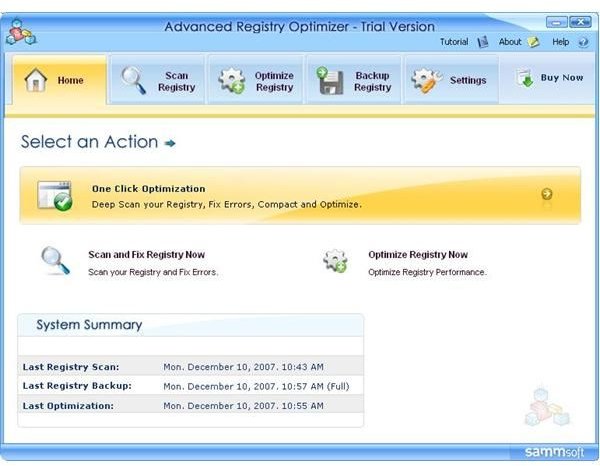This screenshot has width=600, height=466.
Task: Close the Advanced Registry Optimizer window
Action: coord(580,22)
